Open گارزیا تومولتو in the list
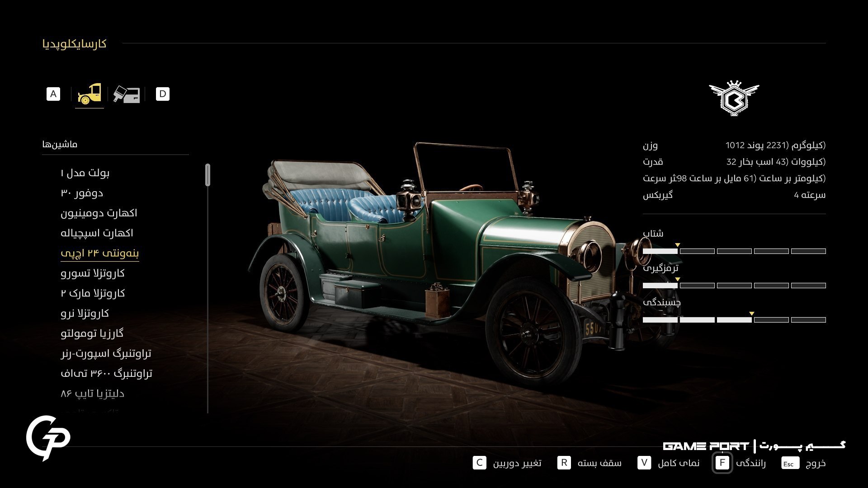The image size is (868, 488). pos(92,333)
